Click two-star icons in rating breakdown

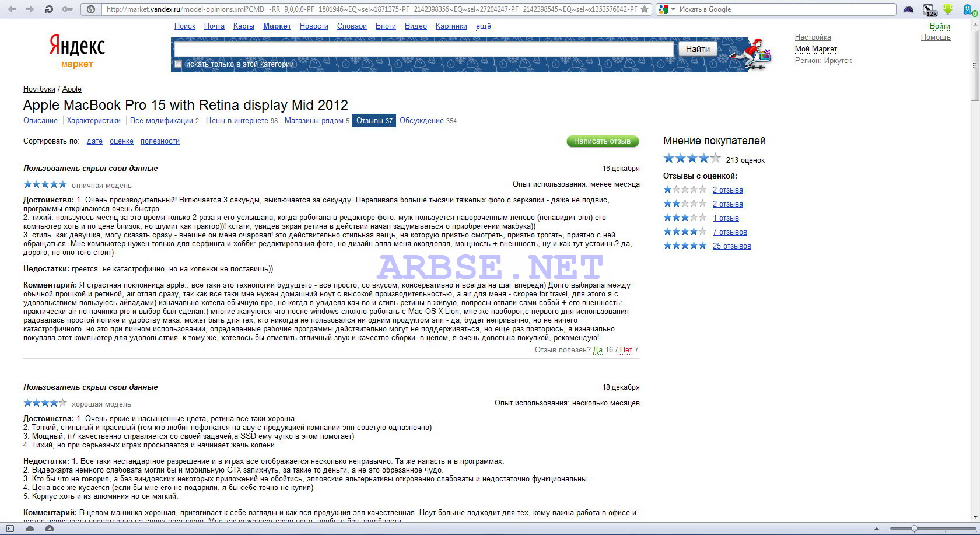pyautogui.click(x=685, y=204)
